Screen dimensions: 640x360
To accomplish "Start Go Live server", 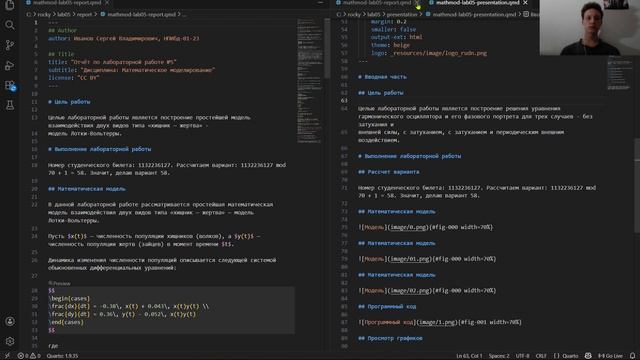I will (610, 356).
